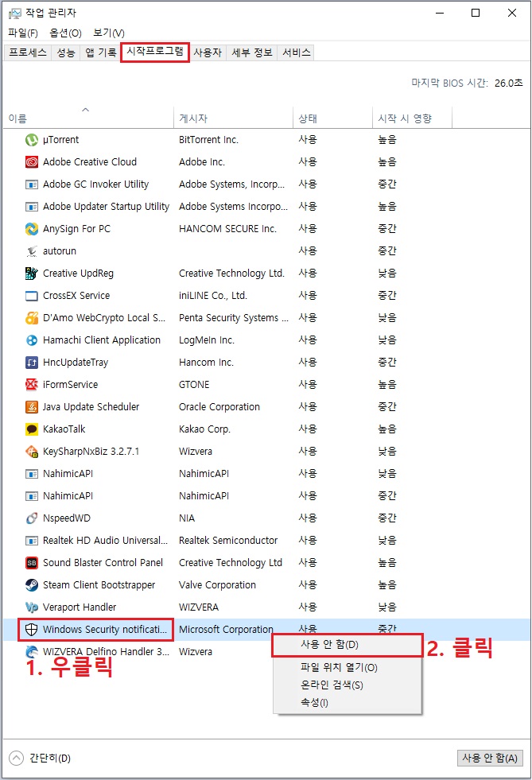Choose 온라인 검색(S) in context menu
The image size is (532, 780).
pyautogui.click(x=348, y=685)
